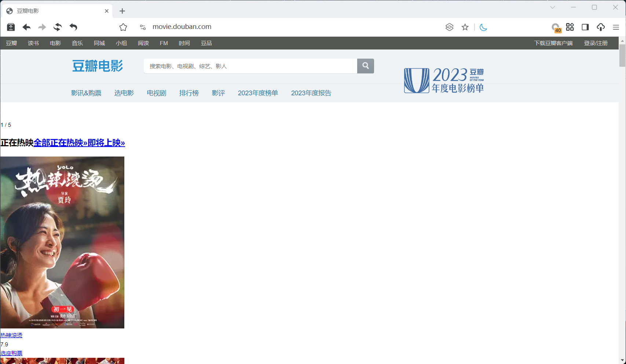Screen dimensions: 626x364
Task: Close the 豆瓣电影 tab
Action: coord(107,11)
